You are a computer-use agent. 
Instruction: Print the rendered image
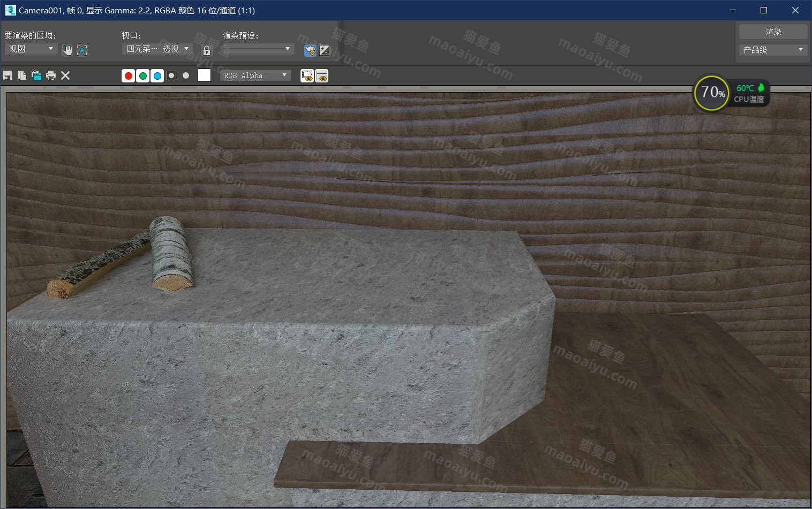[51, 75]
